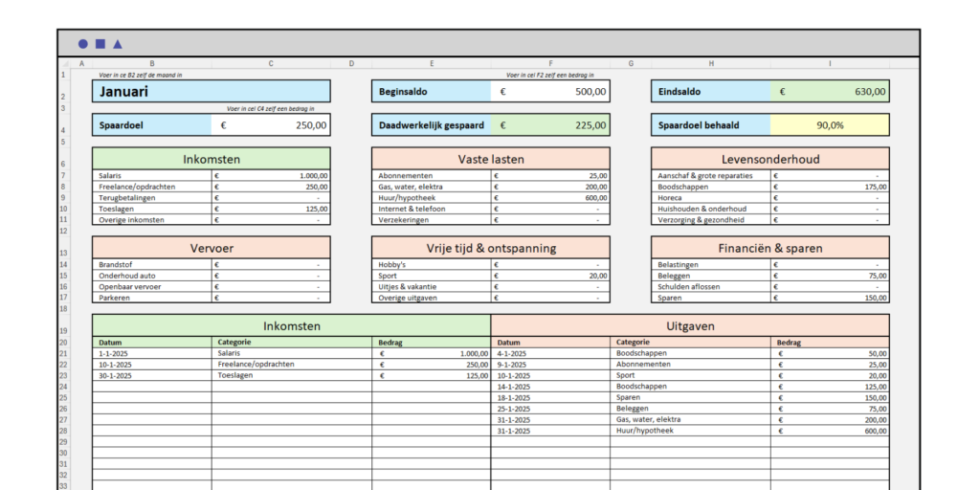This screenshot has height=490, width=980.
Task: Click the Categorie column header under Uitgaven
Action: point(690,343)
